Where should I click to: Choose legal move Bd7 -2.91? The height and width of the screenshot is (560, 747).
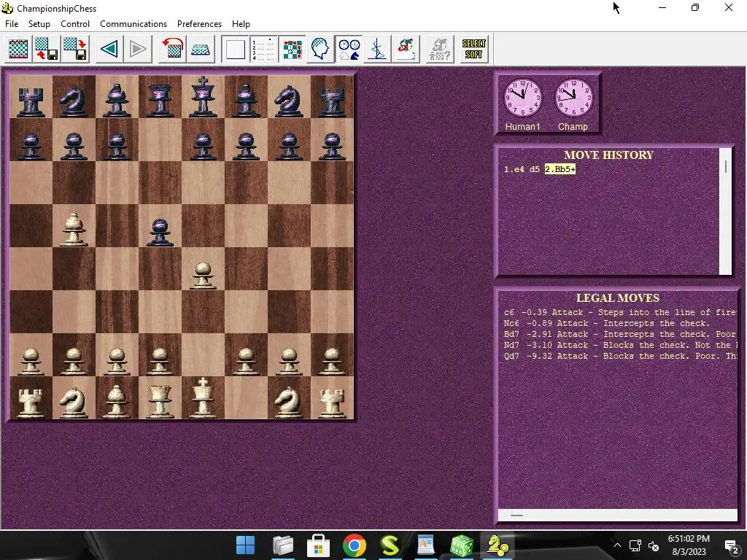620,334
